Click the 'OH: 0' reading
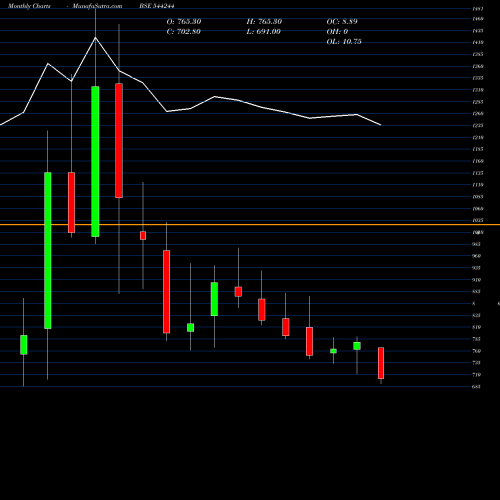This screenshot has height=500, width=500. pyautogui.click(x=337, y=32)
